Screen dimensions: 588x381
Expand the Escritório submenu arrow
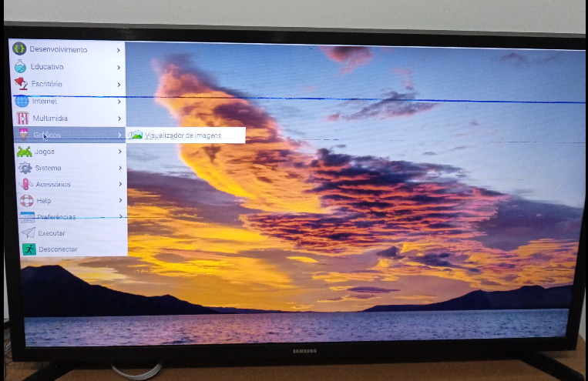pos(119,84)
